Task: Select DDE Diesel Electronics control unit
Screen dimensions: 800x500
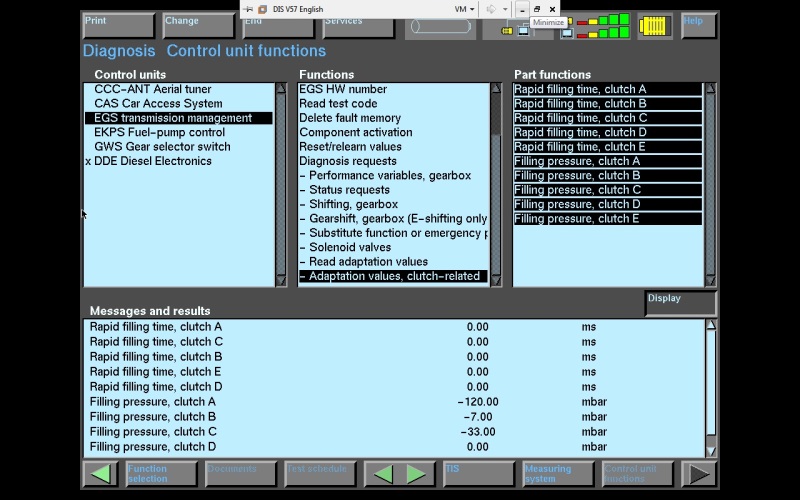Action: click(x=152, y=161)
